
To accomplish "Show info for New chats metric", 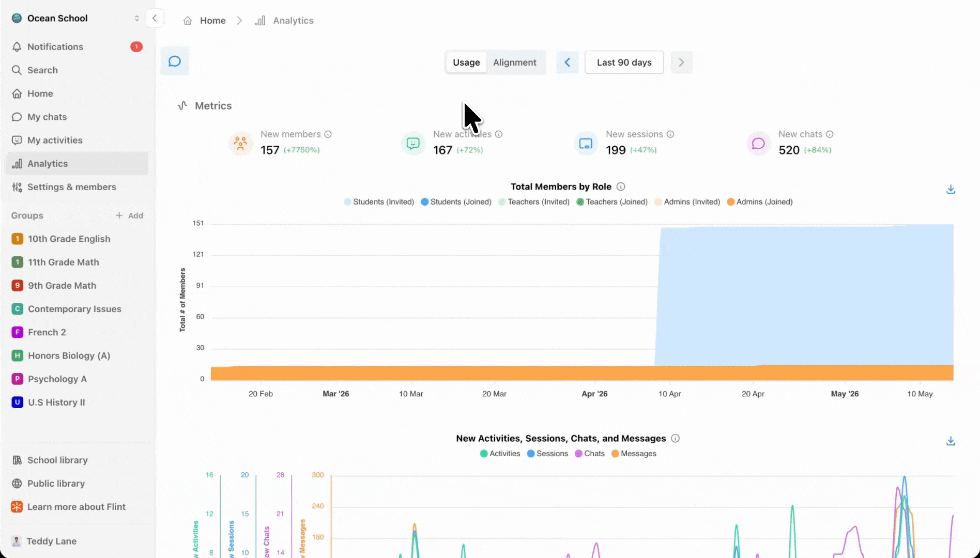I will tap(830, 134).
